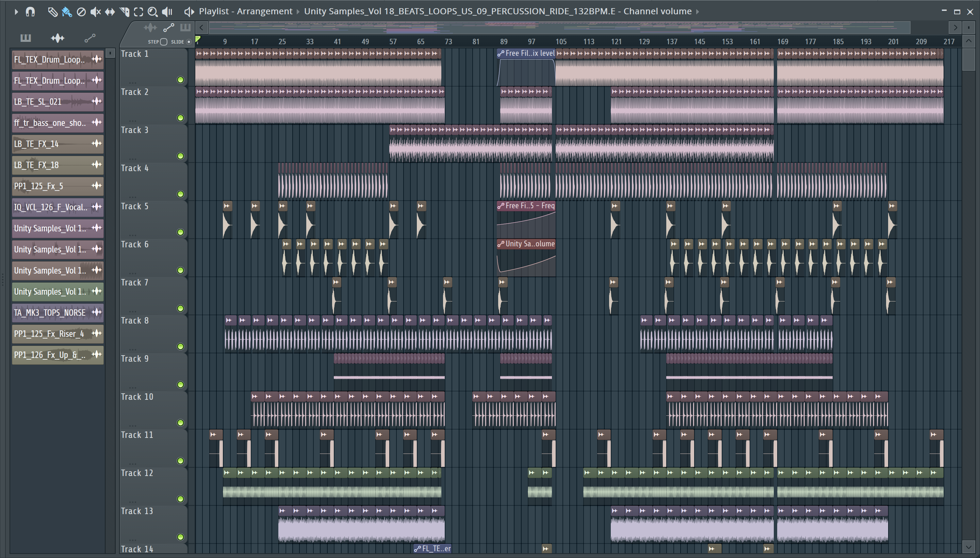The image size is (980, 558).
Task: Show audio clips tab in picker panel
Action: pos(58,38)
